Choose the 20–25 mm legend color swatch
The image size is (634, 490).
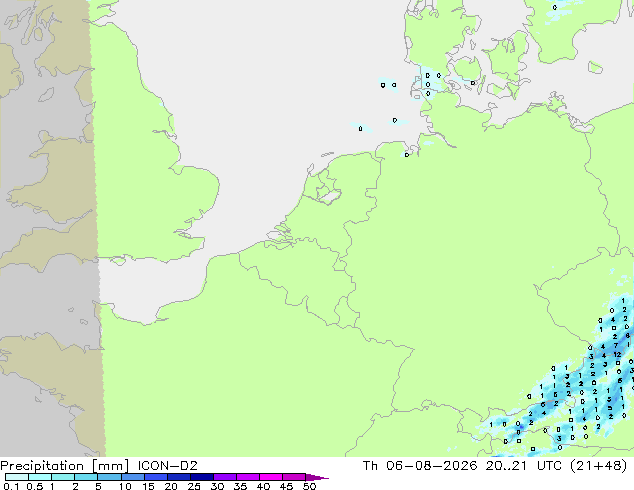[x=178, y=477]
